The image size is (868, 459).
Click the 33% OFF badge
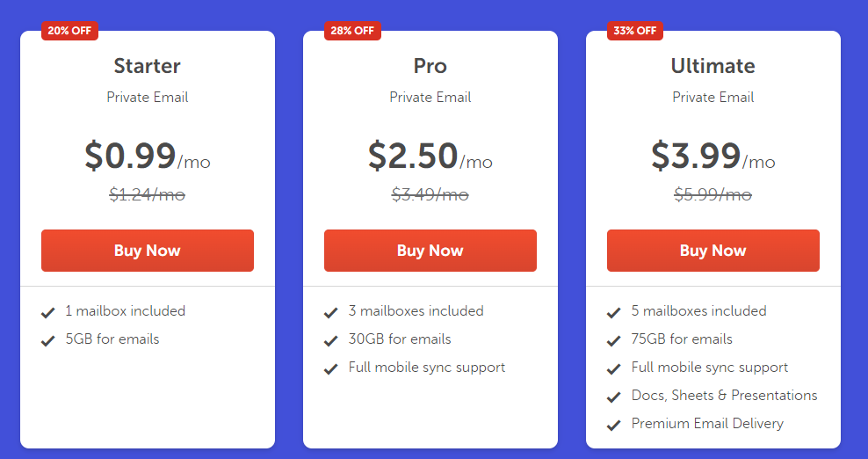(x=635, y=31)
